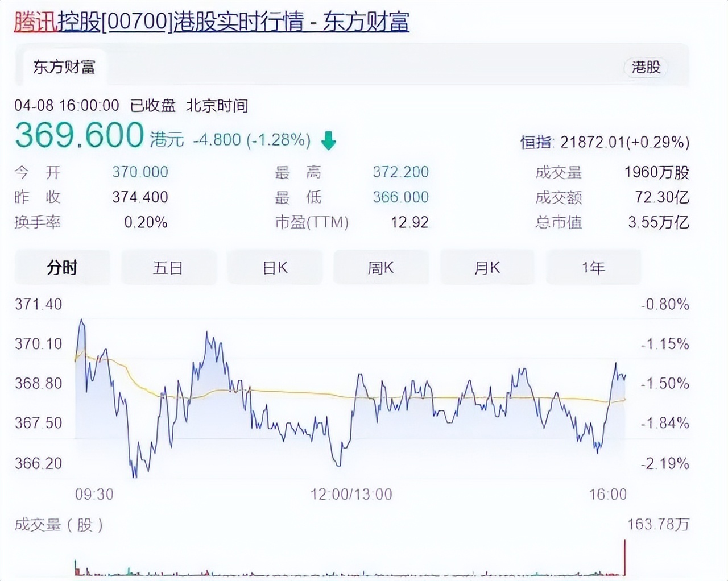Switch to the 分时 chart tab
The height and width of the screenshot is (581, 728).
point(62,267)
